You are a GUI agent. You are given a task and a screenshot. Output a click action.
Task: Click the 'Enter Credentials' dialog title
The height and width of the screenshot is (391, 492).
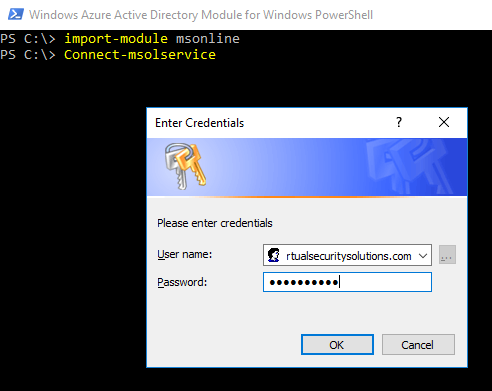pos(199,123)
